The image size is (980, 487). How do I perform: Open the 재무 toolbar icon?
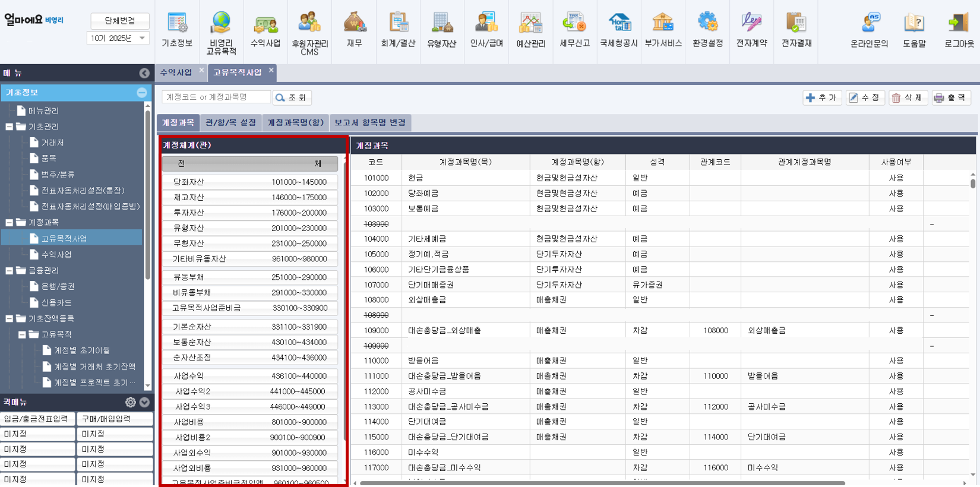coord(355,30)
